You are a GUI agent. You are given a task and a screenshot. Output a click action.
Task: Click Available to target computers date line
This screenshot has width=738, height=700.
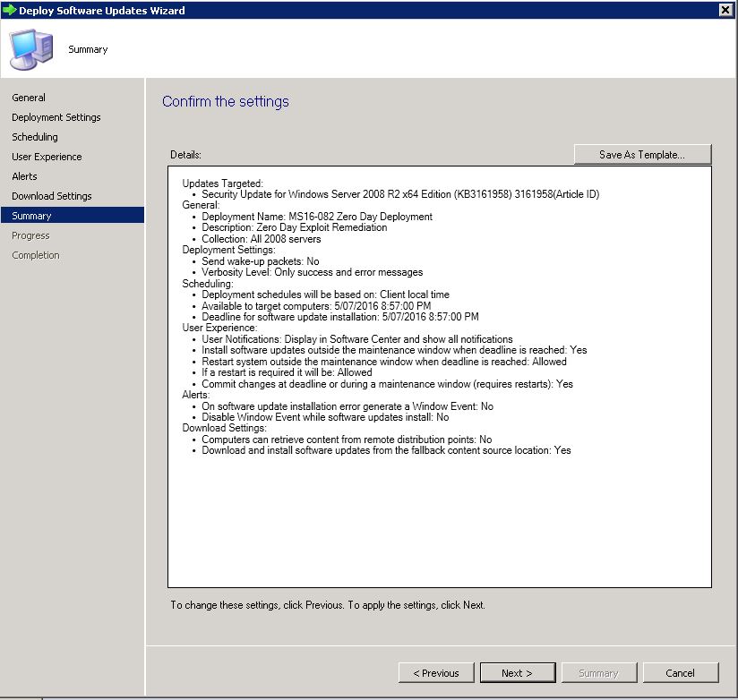click(x=316, y=306)
